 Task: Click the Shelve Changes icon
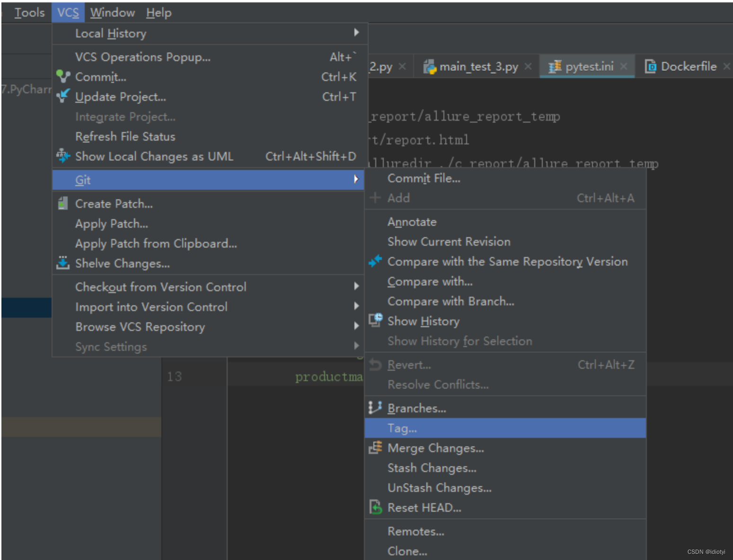[63, 263]
